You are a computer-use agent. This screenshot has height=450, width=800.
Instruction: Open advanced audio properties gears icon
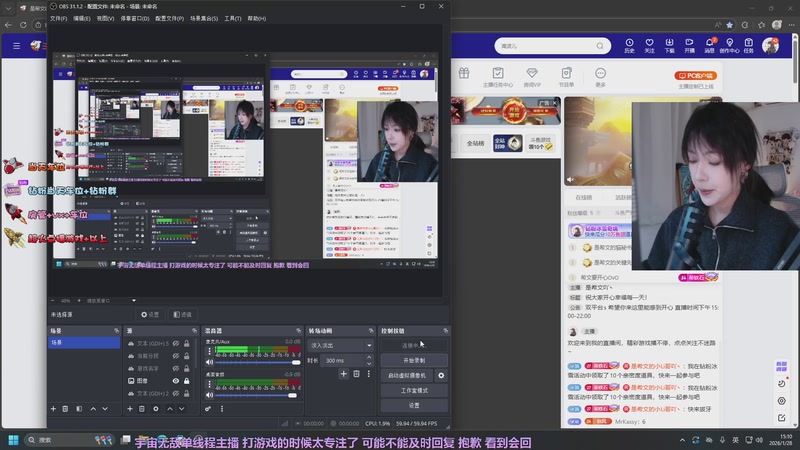coord(208,409)
